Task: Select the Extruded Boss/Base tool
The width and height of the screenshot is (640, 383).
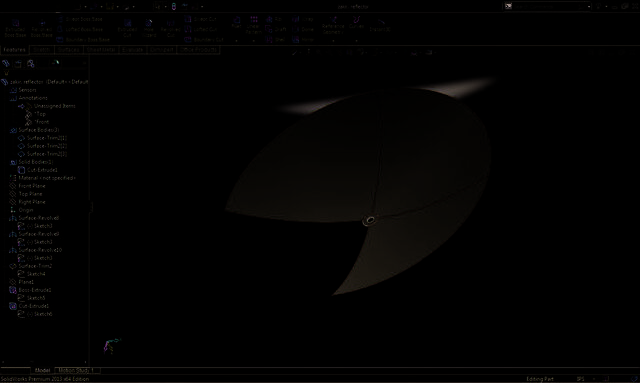Action: click(16, 29)
